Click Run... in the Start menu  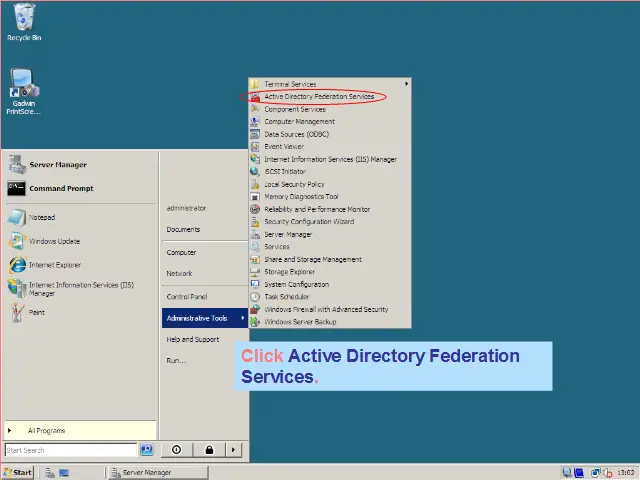point(176,360)
